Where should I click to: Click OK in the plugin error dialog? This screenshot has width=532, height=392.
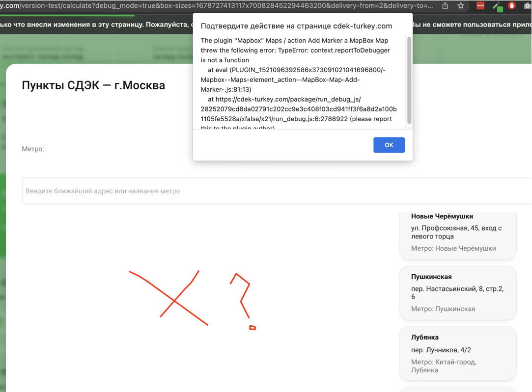click(x=389, y=145)
